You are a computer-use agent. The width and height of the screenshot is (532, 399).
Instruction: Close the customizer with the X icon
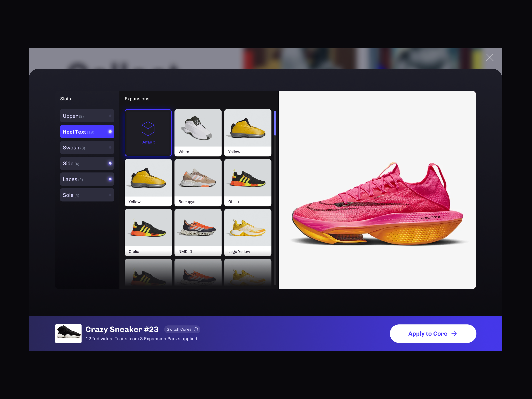coord(490,58)
